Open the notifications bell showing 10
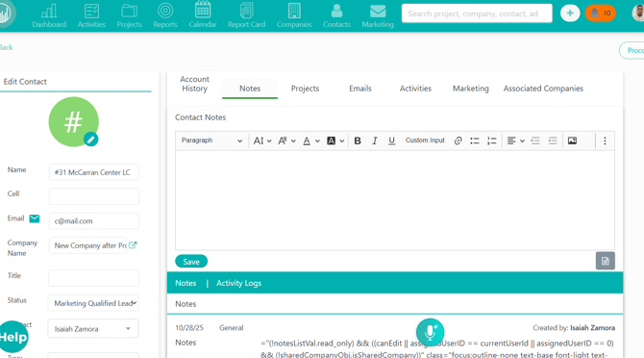The height and width of the screenshot is (358, 644). (x=600, y=13)
